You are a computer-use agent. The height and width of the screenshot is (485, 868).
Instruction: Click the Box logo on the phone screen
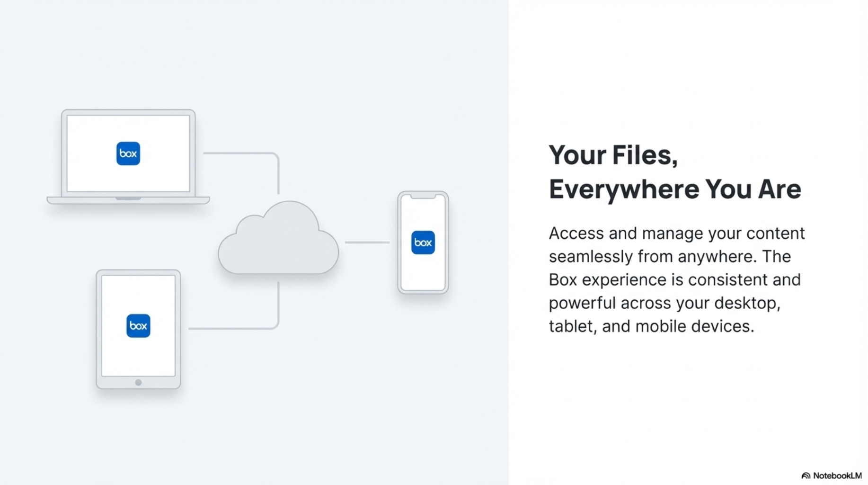pos(423,242)
